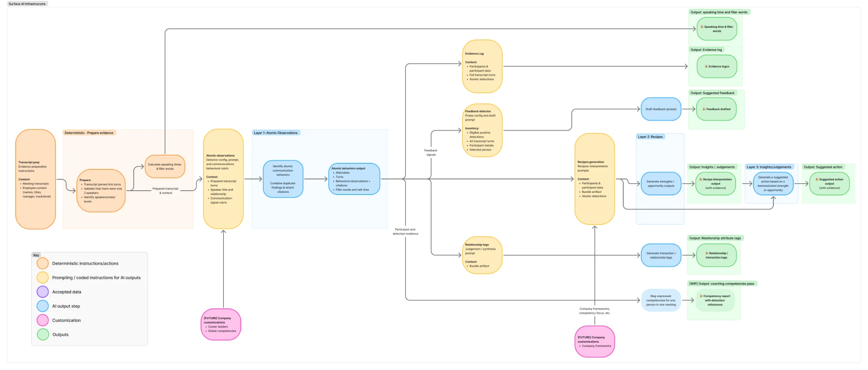
Task: Select the pink Customization legend circle
Action: (x=43, y=320)
